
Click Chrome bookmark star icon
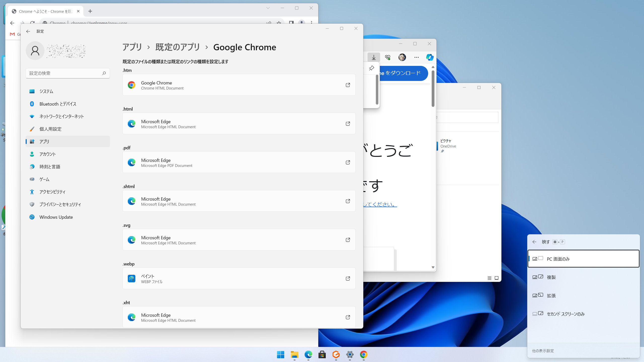coord(279,23)
